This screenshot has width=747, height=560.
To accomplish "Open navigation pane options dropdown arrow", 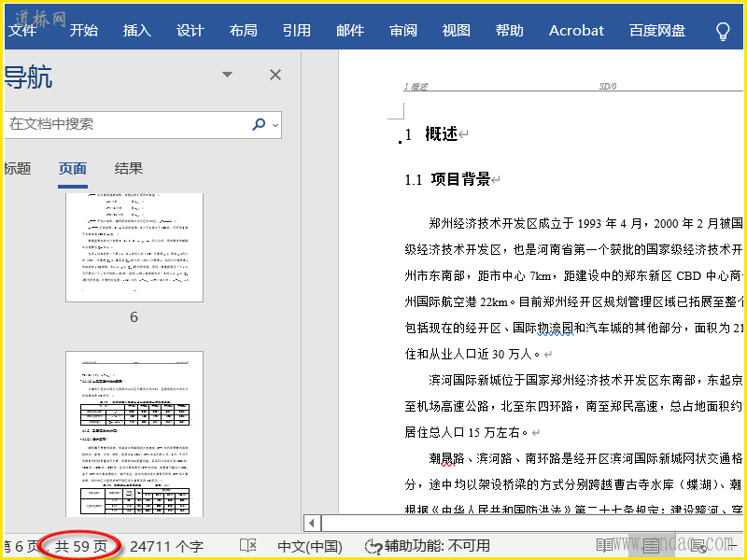I will click(x=227, y=75).
